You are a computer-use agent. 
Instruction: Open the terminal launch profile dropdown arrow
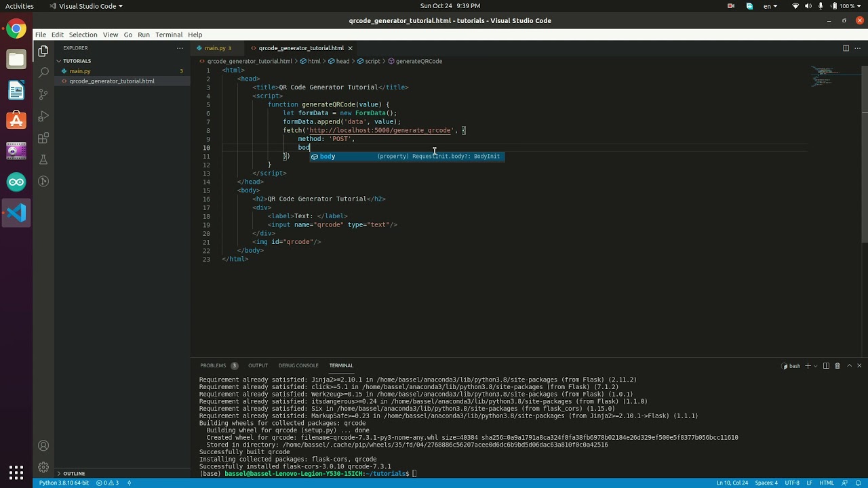(x=815, y=365)
